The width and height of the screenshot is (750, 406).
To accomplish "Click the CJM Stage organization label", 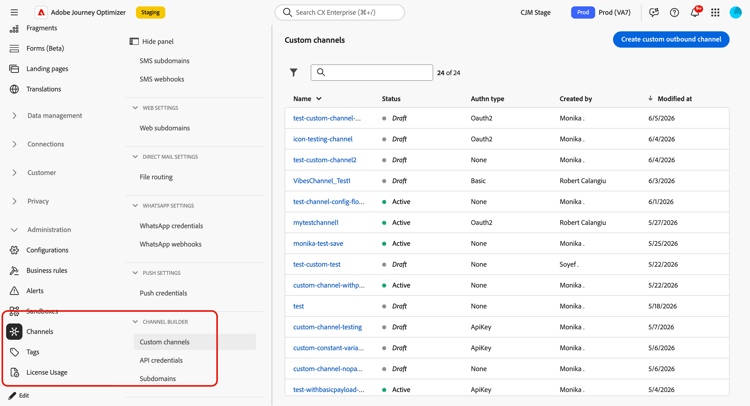I will point(535,12).
